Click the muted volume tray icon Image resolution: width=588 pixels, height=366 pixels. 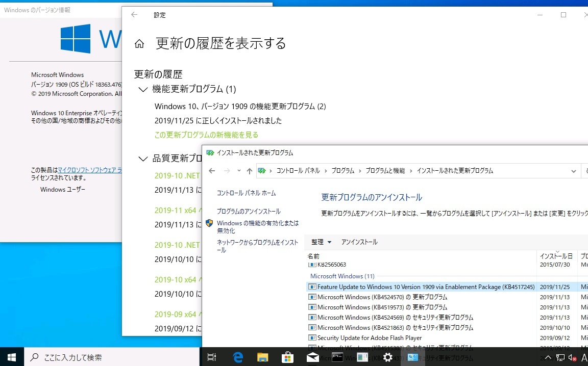(572, 358)
